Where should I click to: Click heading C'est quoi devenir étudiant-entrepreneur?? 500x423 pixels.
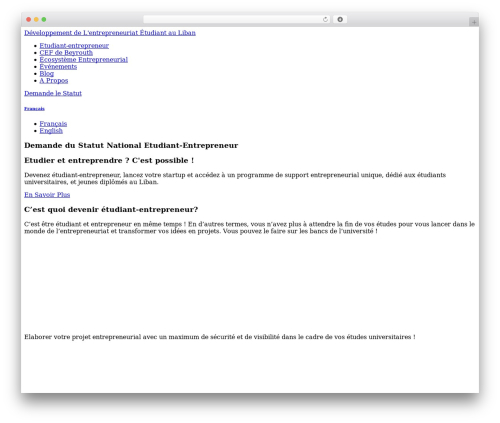point(111,210)
